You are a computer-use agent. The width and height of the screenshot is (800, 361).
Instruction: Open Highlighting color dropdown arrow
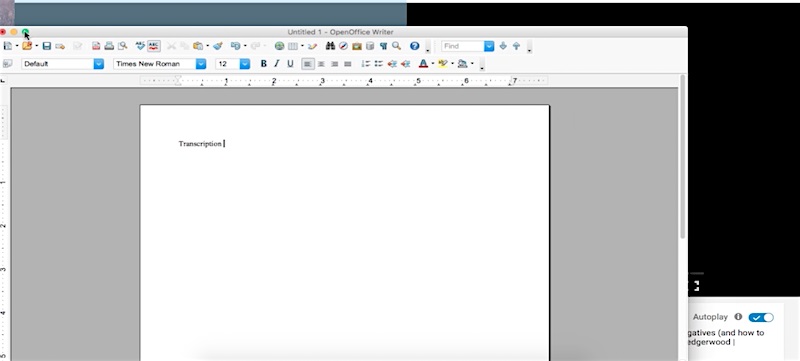452,64
